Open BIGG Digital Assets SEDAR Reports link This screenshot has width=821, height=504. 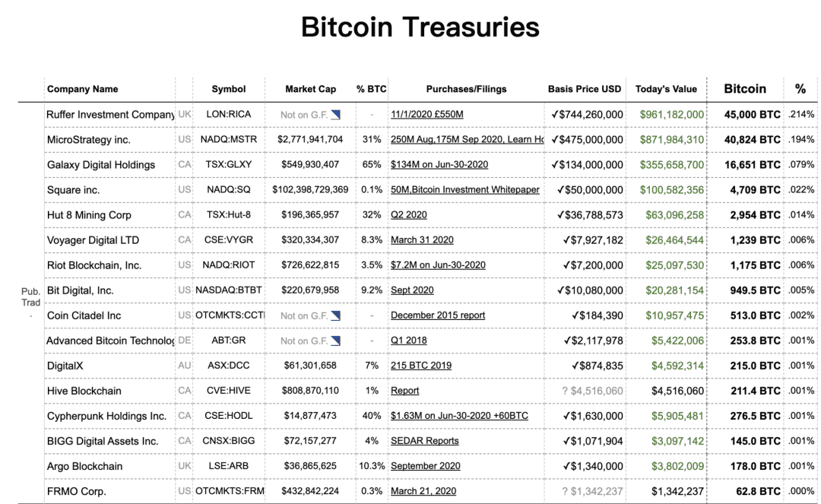point(425,441)
